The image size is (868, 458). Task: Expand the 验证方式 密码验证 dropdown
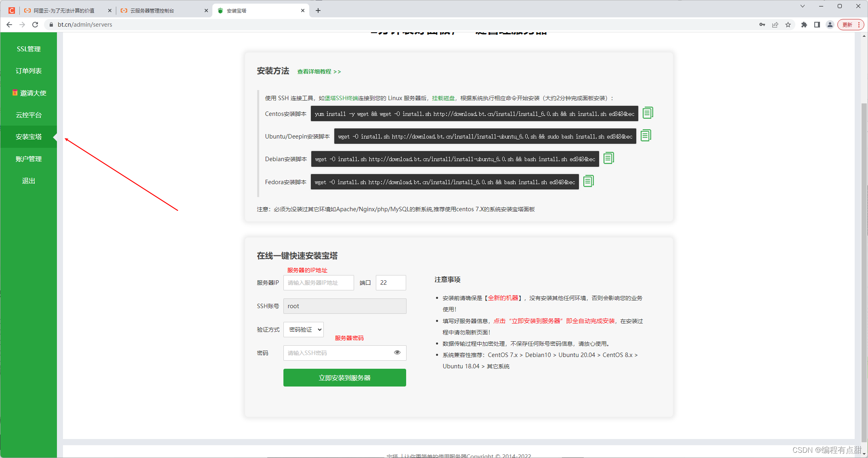click(304, 330)
